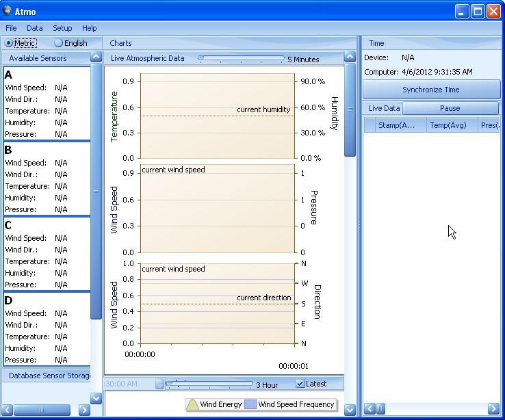Image resolution: width=505 pixels, height=420 pixels.
Task: Pause the live data feed
Action: [450, 108]
